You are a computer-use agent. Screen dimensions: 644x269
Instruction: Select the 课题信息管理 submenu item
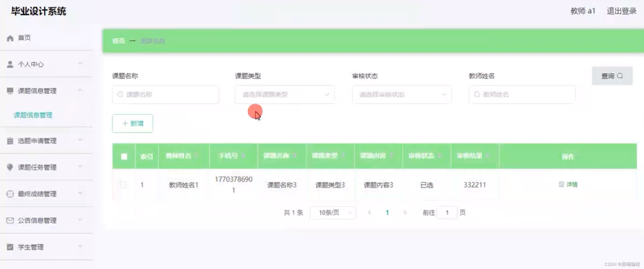33,115
